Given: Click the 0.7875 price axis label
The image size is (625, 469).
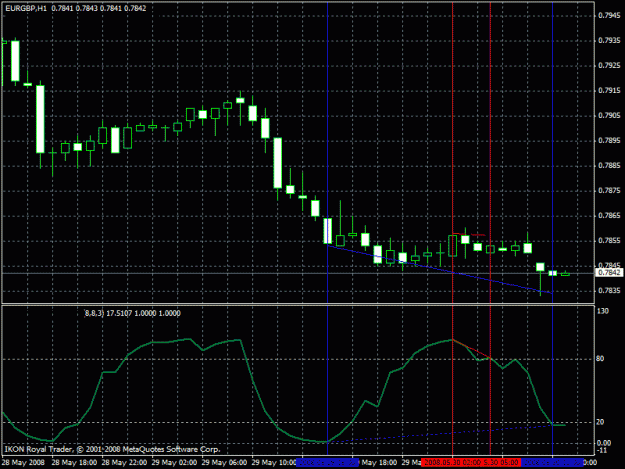Looking at the screenshot, I should 609,191.
